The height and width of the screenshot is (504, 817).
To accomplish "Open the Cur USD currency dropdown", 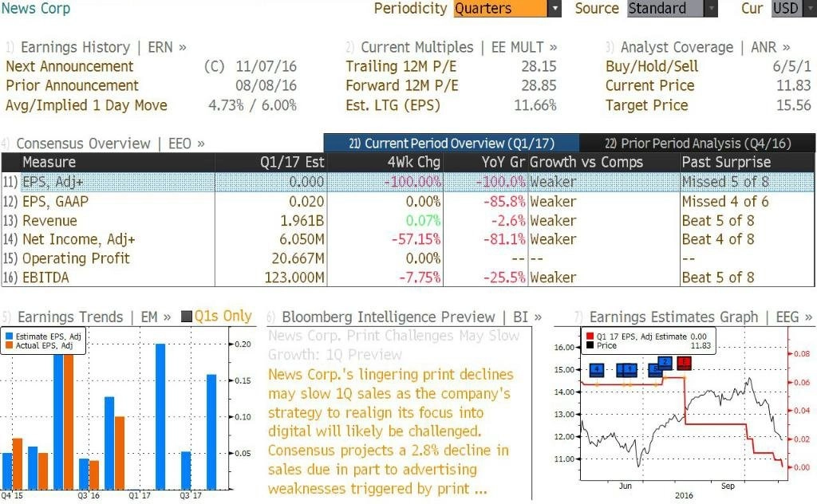I will (x=794, y=8).
